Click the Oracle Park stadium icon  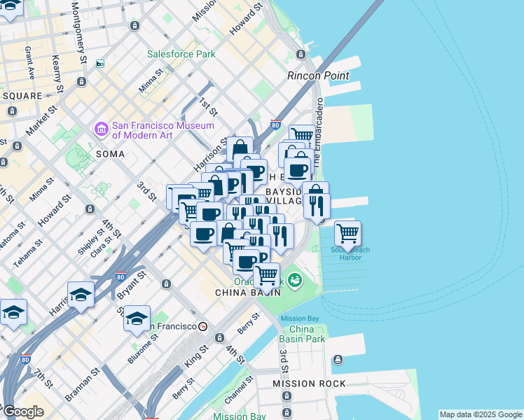tap(296, 281)
